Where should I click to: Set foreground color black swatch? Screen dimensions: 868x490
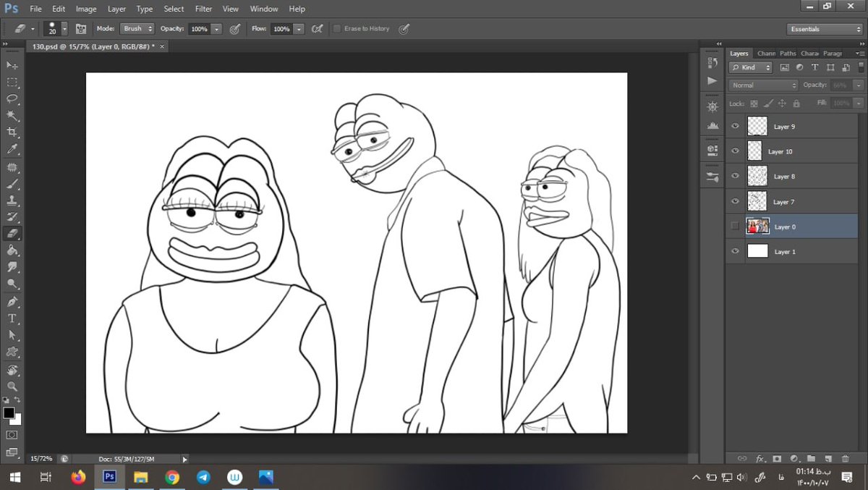click(x=9, y=413)
